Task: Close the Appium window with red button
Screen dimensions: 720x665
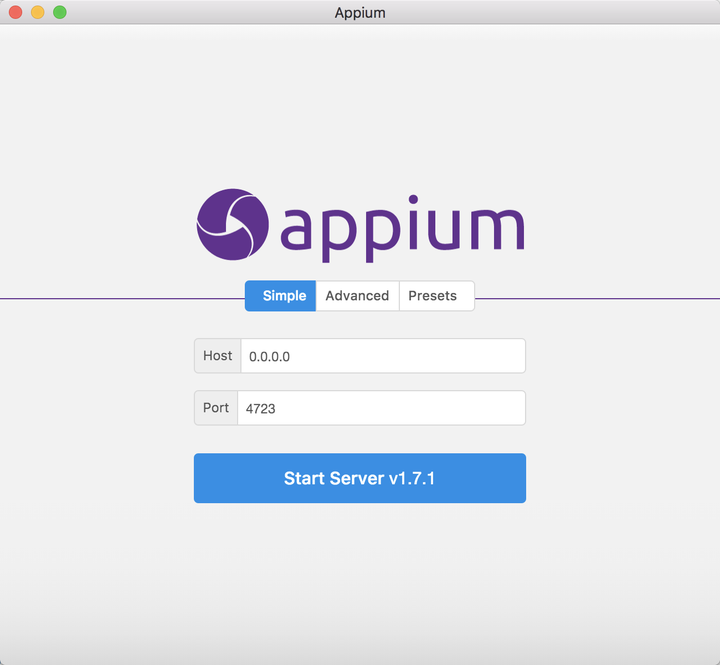Action: click(x=15, y=12)
